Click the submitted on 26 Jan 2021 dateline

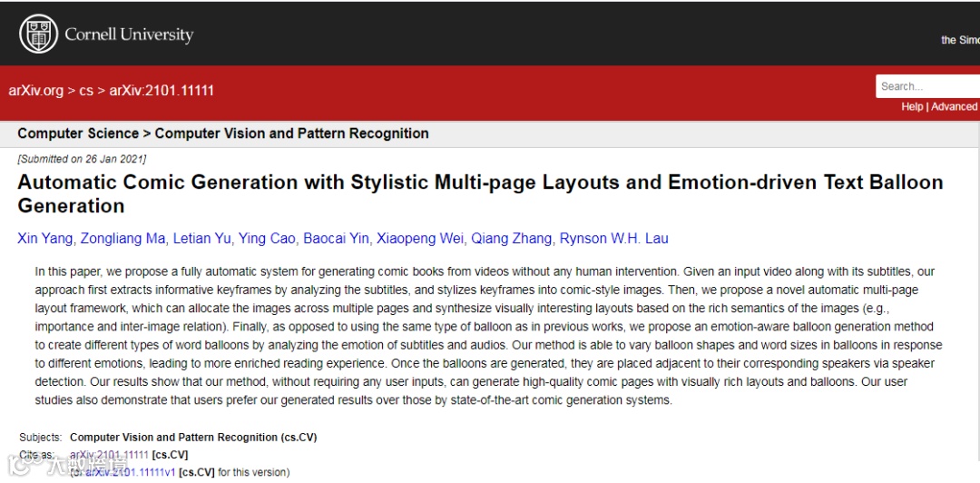pos(82,159)
